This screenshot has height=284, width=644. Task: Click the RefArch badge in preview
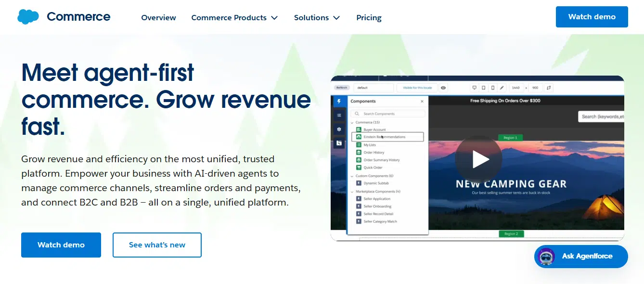point(342,88)
